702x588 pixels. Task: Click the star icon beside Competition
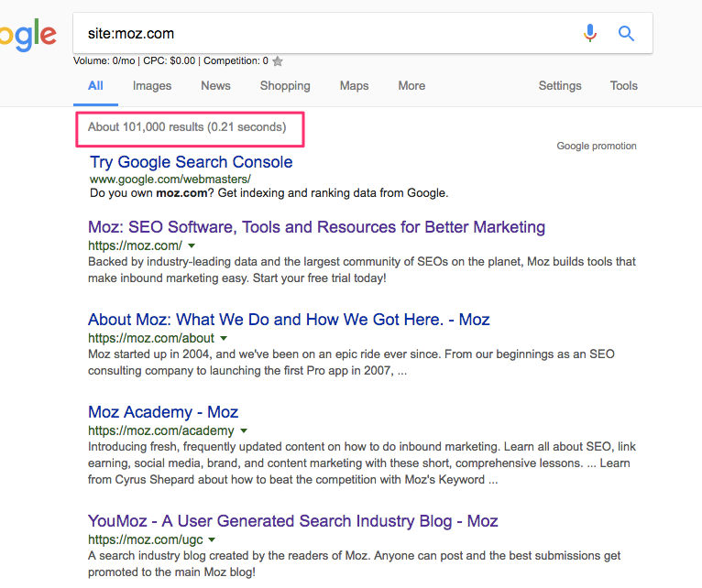point(278,61)
